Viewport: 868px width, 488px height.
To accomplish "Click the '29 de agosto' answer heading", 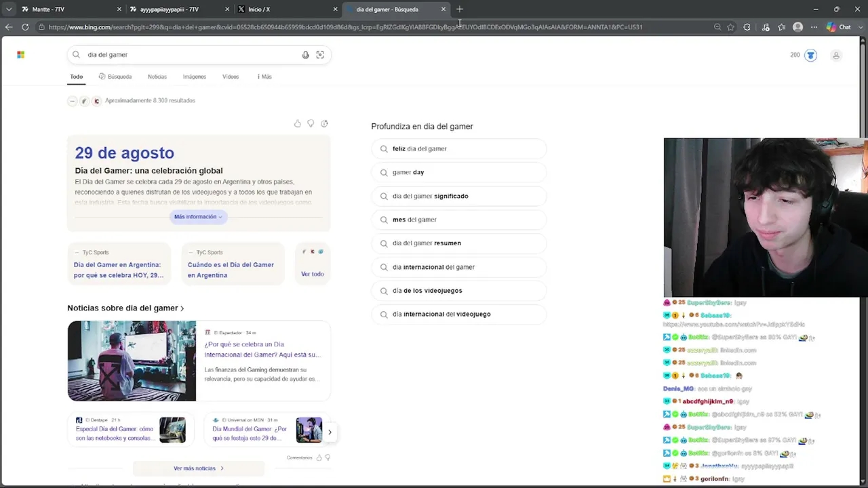I will click(125, 153).
